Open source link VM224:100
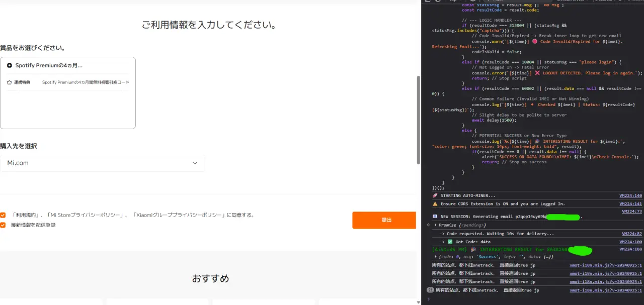 [x=631, y=242]
